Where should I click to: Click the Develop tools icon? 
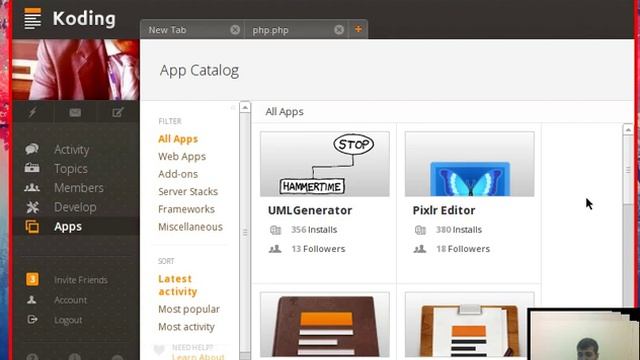click(x=32, y=207)
